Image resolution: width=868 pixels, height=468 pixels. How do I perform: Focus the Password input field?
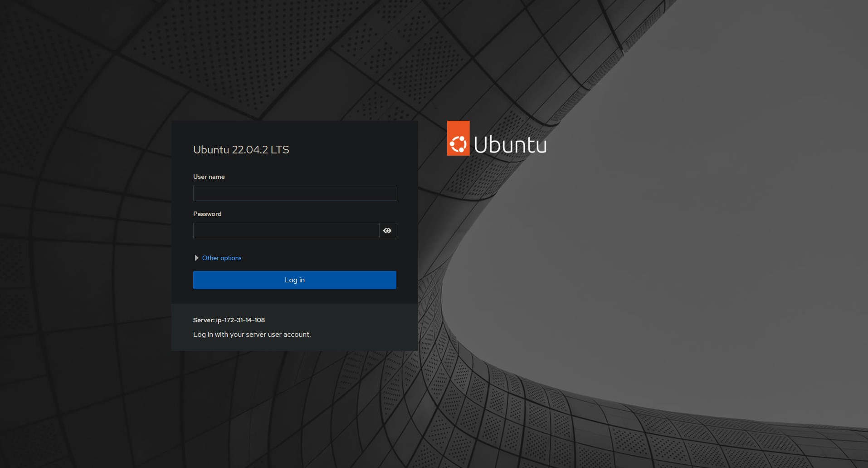(286, 231)
